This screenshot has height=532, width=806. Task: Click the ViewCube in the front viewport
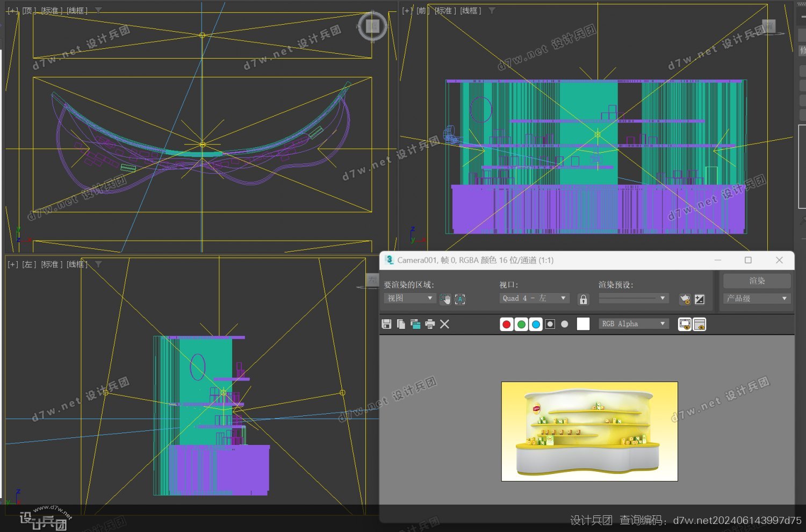[768, 25]
